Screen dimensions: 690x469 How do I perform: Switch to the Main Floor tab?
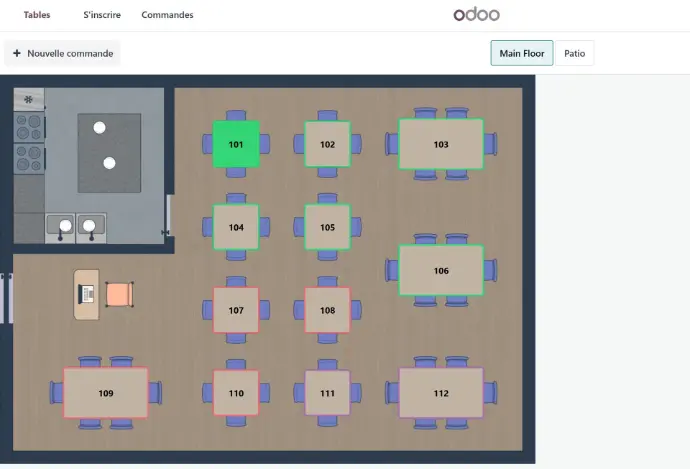(522, 53)
